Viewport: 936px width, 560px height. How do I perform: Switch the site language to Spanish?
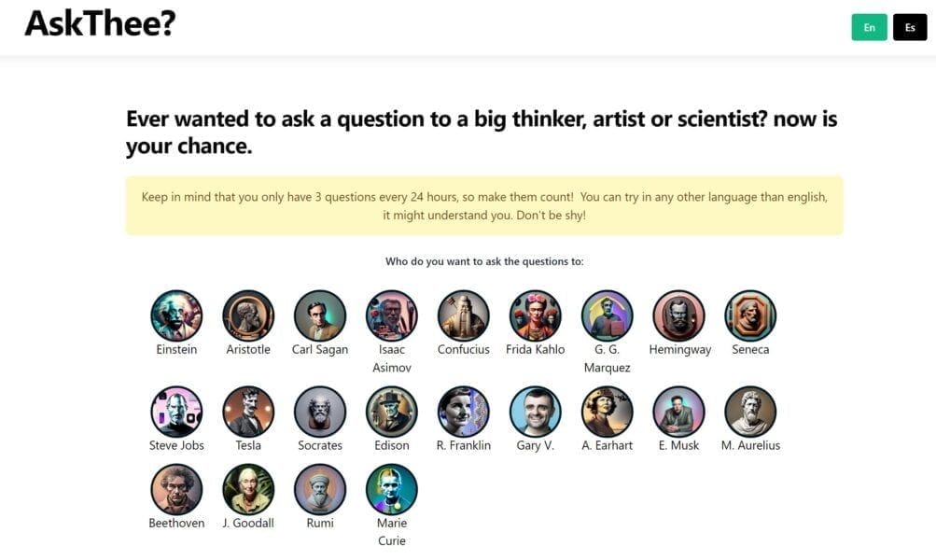click(909, 27)
